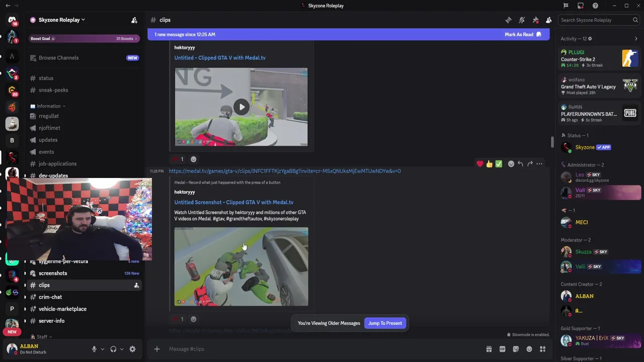Expand the Activity section chevron

(x=636, y=39)
